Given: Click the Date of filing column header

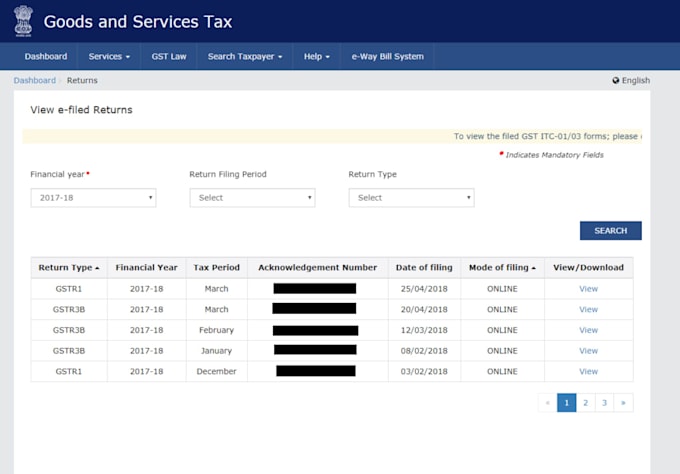Looking at the screenshot, I should pyautogui.click(x=424, y=268).
